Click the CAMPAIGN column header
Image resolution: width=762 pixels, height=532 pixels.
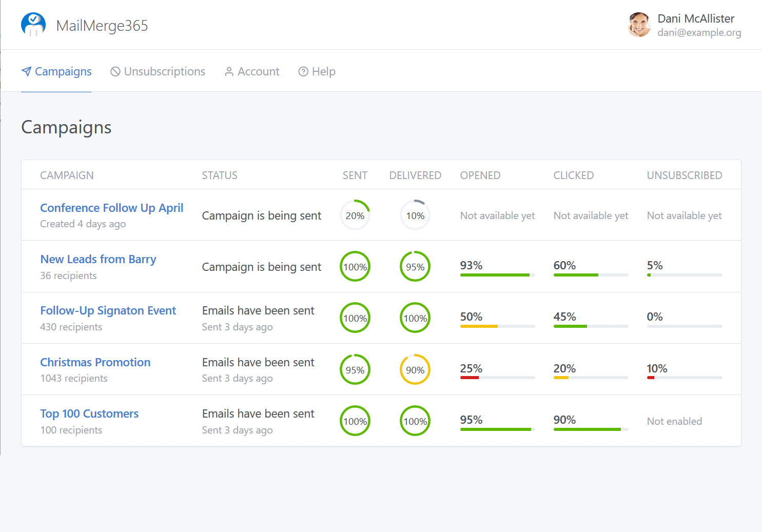point(67,175)
